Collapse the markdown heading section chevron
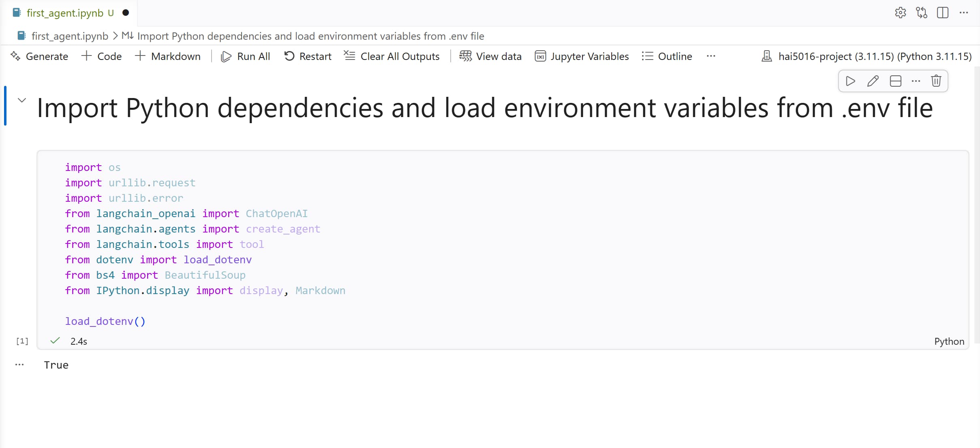This screenshot has width=980, height=448. (22, 100)
